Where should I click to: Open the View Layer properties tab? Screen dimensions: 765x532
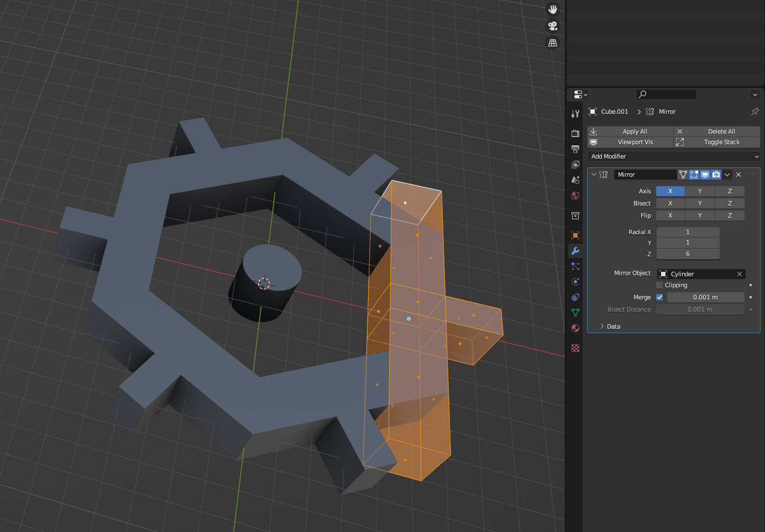(x=575, y=165)
